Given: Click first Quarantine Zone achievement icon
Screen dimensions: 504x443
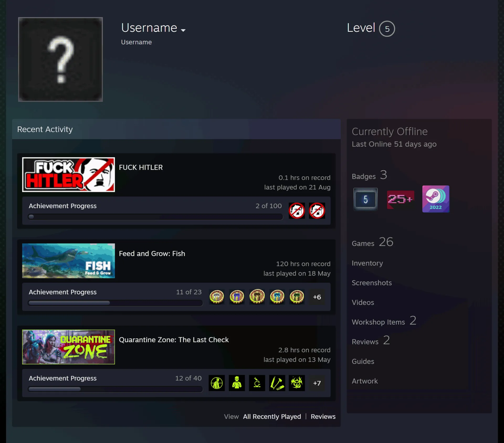Looking at the screenshot, I should tap(217, 383).
